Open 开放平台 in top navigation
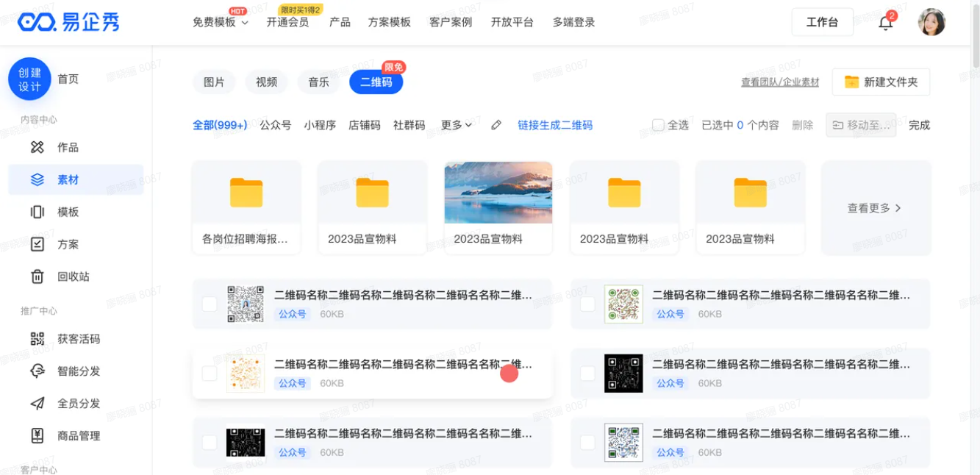The height and width of the screenshot is (475, 980). tap(512, 22)
